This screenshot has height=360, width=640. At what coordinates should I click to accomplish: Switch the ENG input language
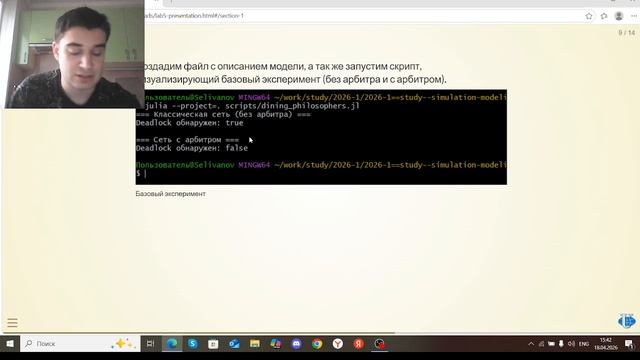(x=584, y=344)
